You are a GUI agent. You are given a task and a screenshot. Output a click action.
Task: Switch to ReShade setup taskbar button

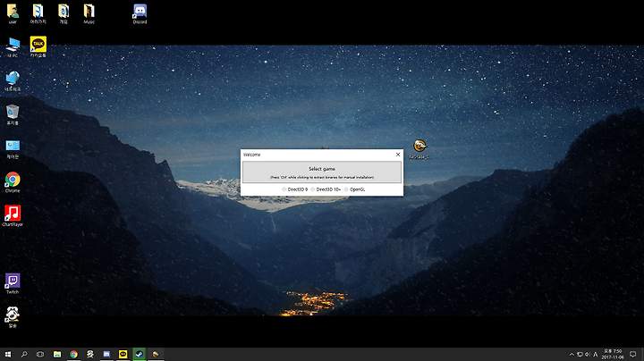point(156,354)
